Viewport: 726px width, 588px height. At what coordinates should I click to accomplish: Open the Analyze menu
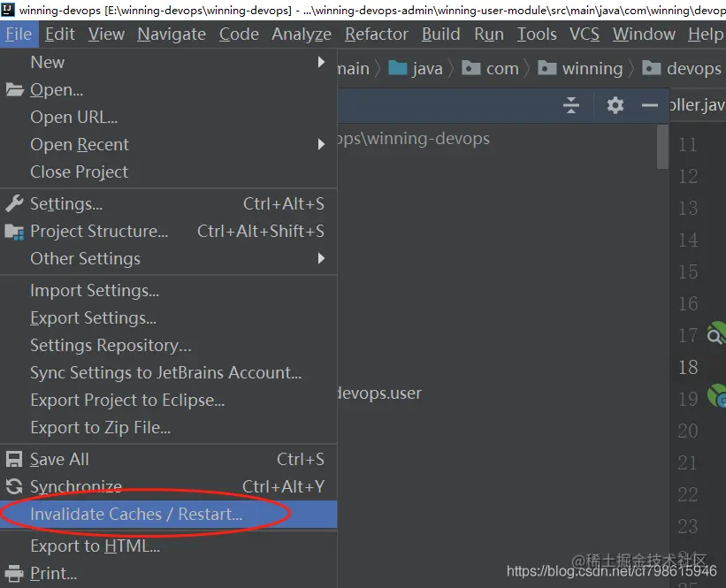(x=302, y=34)
